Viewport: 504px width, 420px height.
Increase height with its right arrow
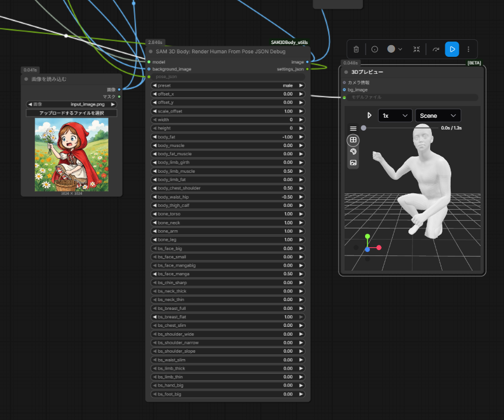(301, 128)
